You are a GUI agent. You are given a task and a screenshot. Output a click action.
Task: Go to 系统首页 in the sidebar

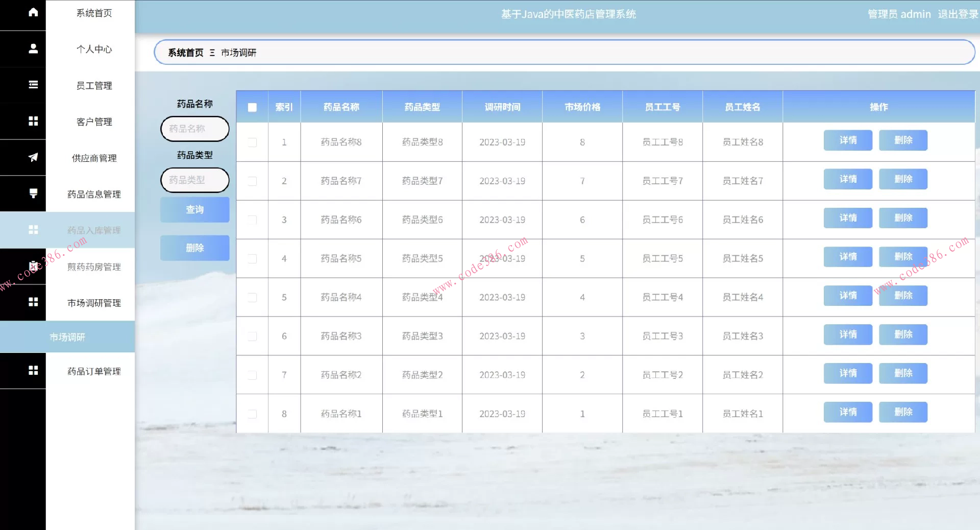pos(94,13)
